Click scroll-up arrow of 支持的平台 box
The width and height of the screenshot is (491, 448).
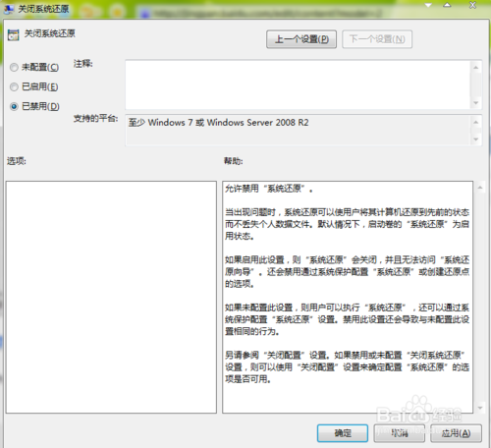click(476, 122)
